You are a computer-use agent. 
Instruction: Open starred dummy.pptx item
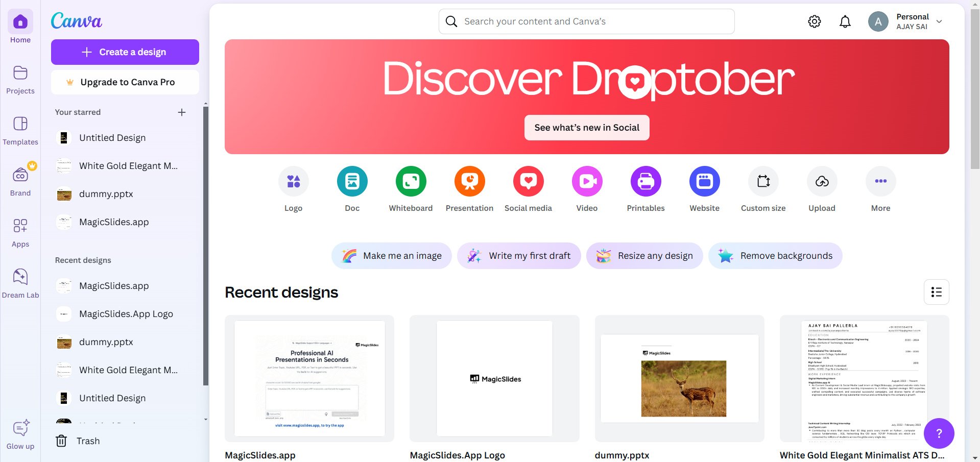coord(122,194)
